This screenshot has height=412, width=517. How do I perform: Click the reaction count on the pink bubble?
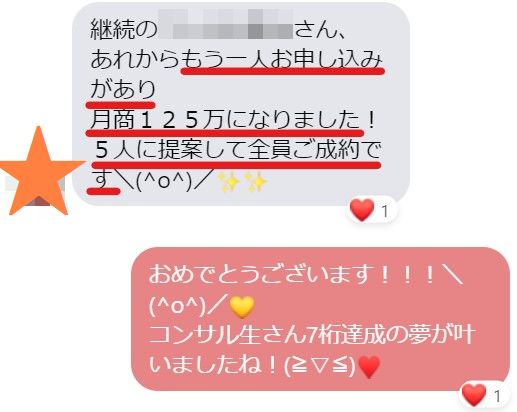click(497, 396)
